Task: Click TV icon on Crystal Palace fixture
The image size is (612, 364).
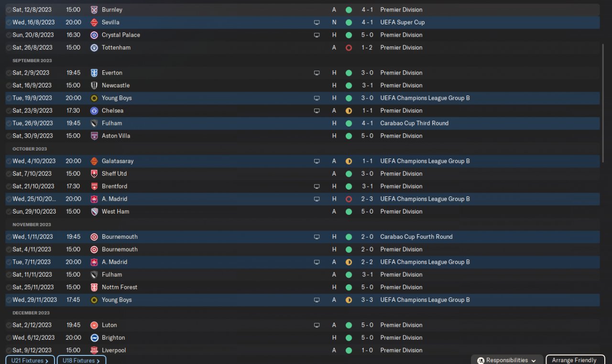Action: (317, 35)
